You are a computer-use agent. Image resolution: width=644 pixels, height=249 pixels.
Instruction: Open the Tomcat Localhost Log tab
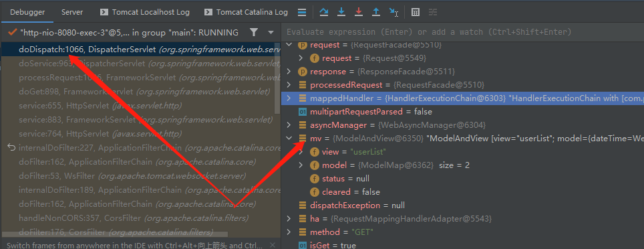pyautogui.click(x=144, y=12)
